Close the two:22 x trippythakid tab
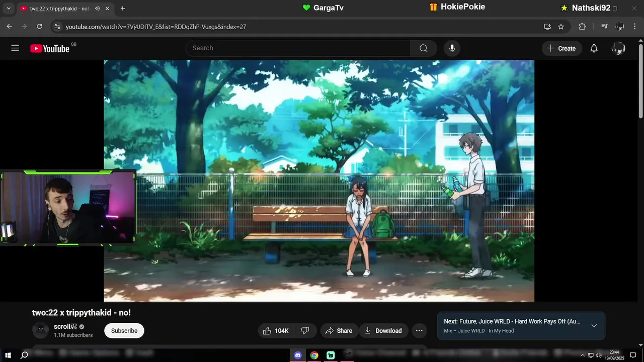Viewport: 644px width, 362px height. click(107, 9)
